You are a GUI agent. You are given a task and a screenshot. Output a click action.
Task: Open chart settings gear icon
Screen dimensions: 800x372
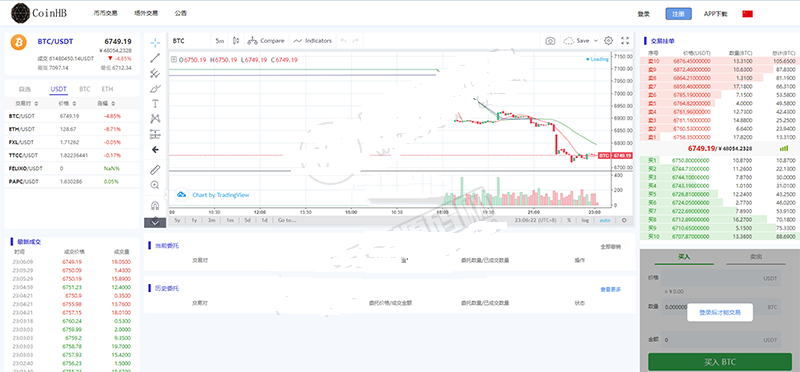[608, 41]
